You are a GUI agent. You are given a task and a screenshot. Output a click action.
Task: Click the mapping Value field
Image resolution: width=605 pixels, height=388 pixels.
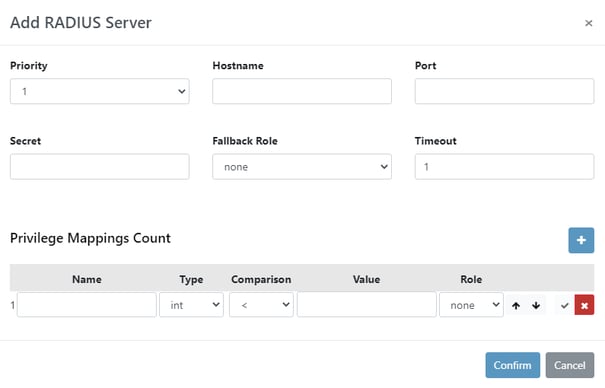pos(367,305)
